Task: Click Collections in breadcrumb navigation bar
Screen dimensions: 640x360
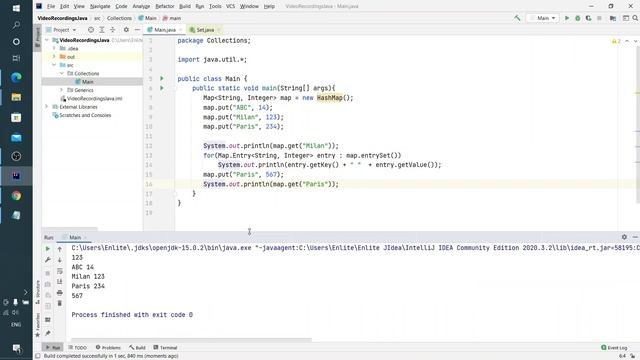Action: [119, 18]
